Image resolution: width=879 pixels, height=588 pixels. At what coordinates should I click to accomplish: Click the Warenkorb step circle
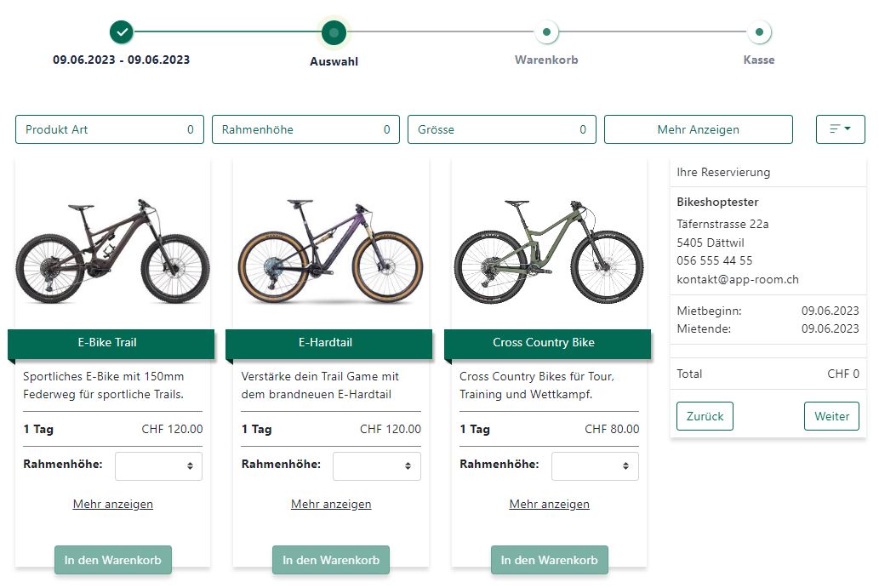click(546, 32)
